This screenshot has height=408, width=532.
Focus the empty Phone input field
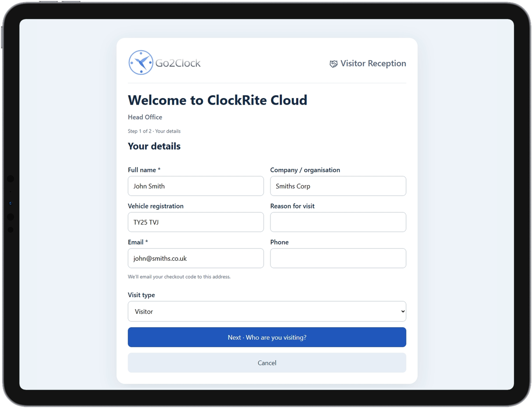click(338, 258)
